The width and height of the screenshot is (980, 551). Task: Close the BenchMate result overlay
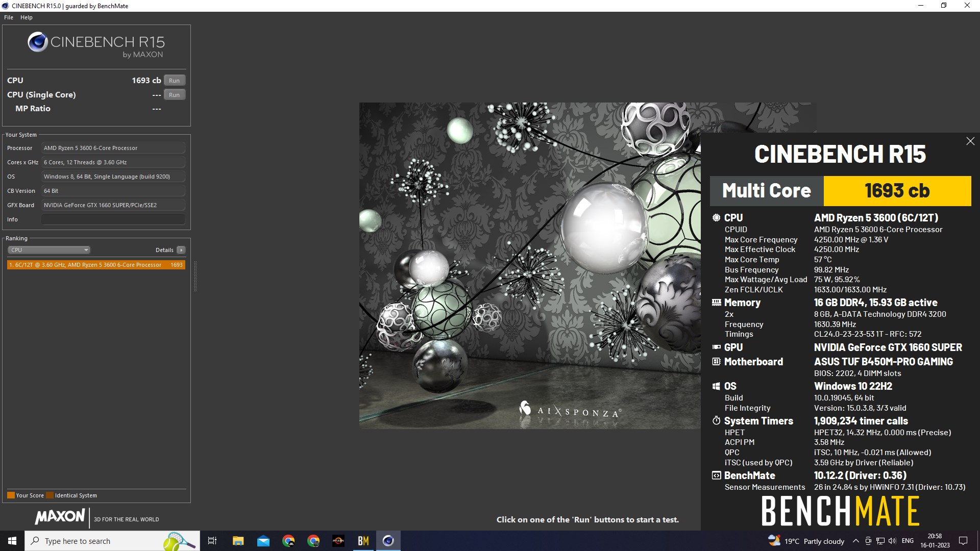tap(970, 141)
